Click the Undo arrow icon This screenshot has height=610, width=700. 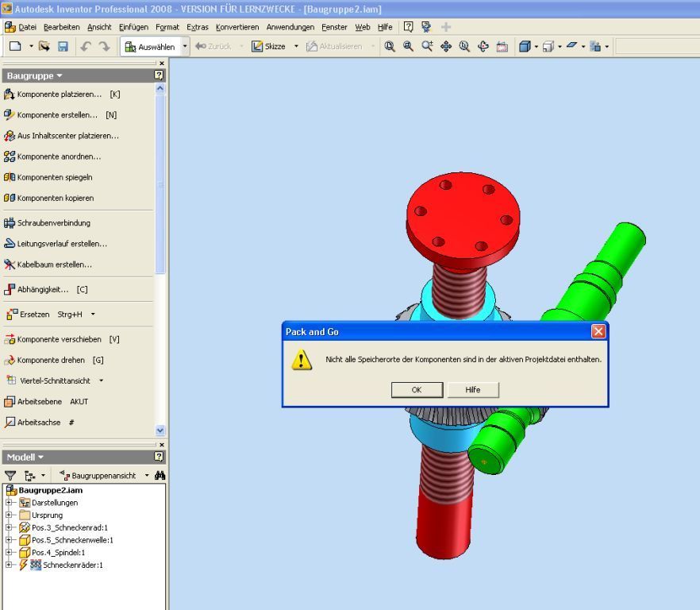point(86,46)
